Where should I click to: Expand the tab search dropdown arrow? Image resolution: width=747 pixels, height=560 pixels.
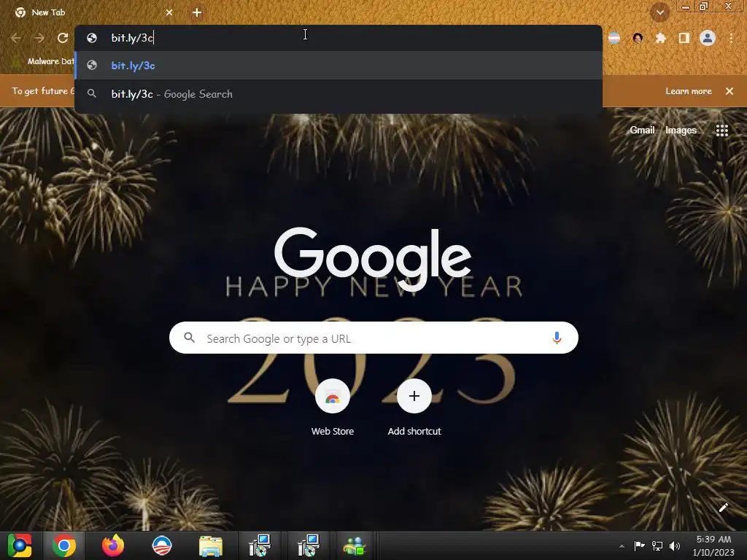pos(659,12)
